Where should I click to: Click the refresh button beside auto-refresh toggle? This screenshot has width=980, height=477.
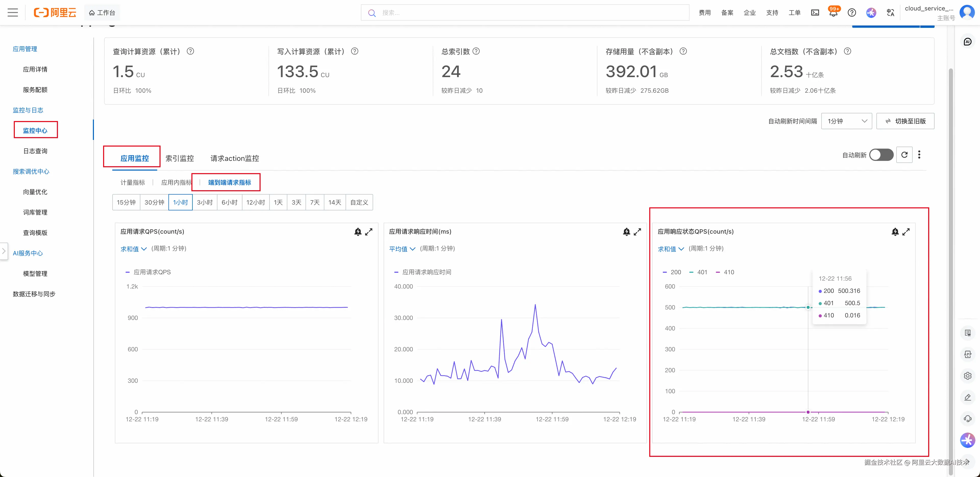(x=904, y=155)
